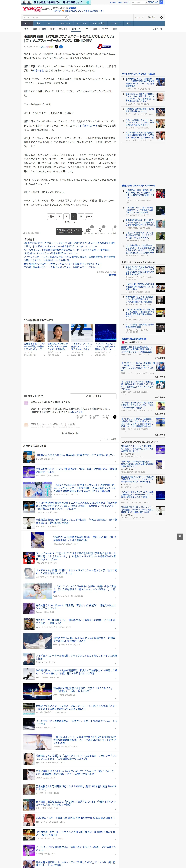The image size is (186, 868).
Task: Open access ranking item 1 thumbnail
Action: (x=160, y=82)
